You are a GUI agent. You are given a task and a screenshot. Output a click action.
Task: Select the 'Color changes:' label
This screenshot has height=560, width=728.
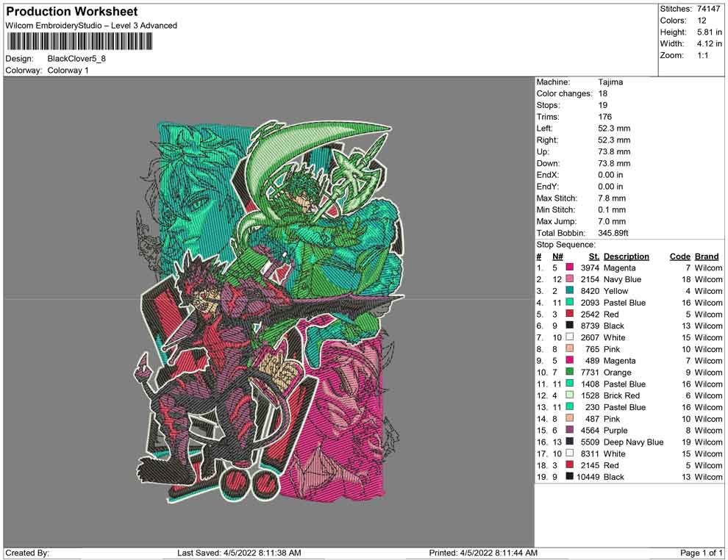pos(565,93)
